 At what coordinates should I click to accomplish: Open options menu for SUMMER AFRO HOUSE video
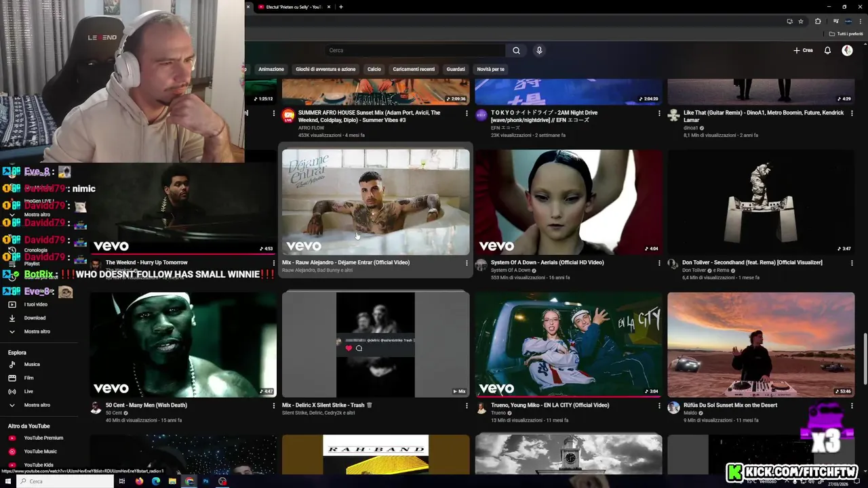tap(467, 113)
